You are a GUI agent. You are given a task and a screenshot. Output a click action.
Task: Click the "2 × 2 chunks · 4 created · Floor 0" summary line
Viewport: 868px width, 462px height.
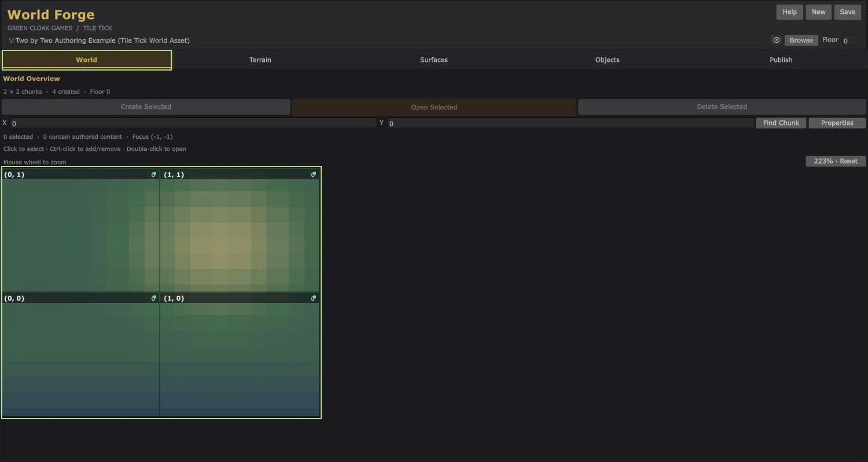tap(57, 92)
